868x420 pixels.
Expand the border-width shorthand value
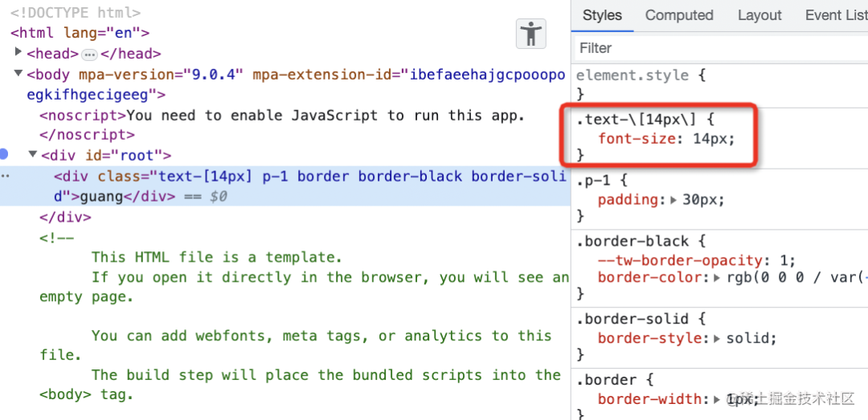tap(718, 399)
